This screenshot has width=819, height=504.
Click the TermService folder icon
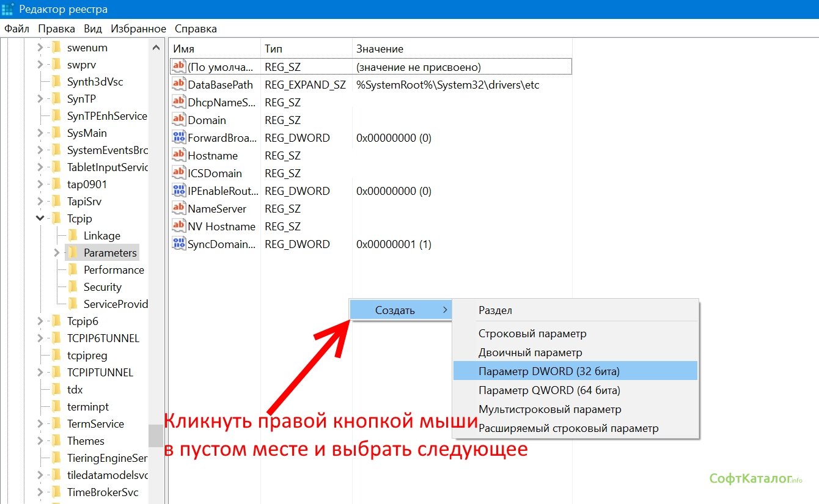[x=56, y=423]
